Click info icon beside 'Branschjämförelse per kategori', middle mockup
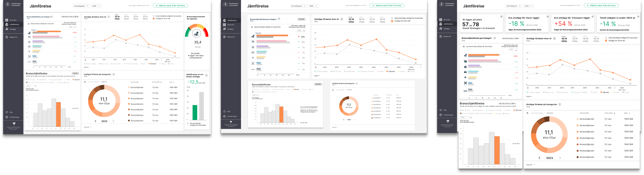The image size is (644, 175). point(279,19)
